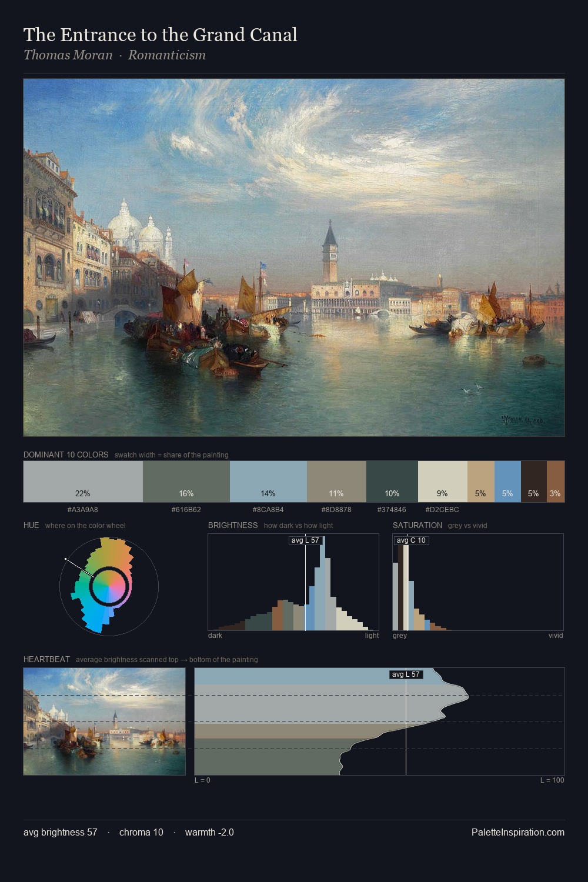Click the 10% dark teal swatch
The height and width of the screenshot is (882, 588).
click(392, 481)
